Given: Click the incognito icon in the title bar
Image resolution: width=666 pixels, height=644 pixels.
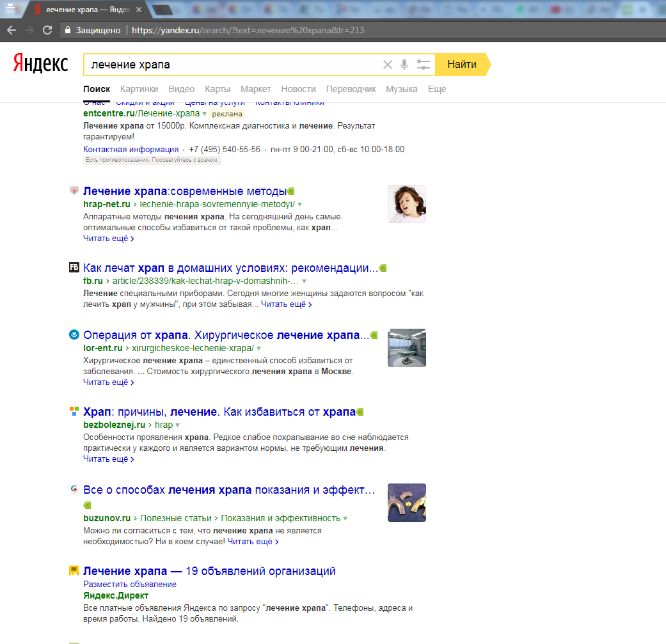Looking at the screenshot, I should point(10,8).
